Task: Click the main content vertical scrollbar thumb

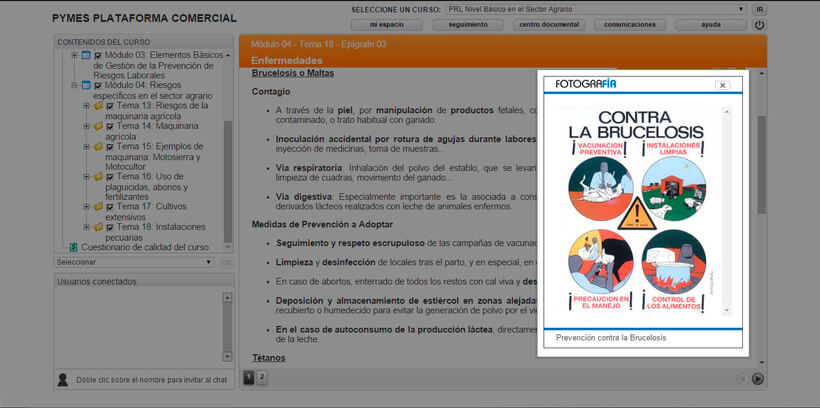Action: tap(761, 165)
